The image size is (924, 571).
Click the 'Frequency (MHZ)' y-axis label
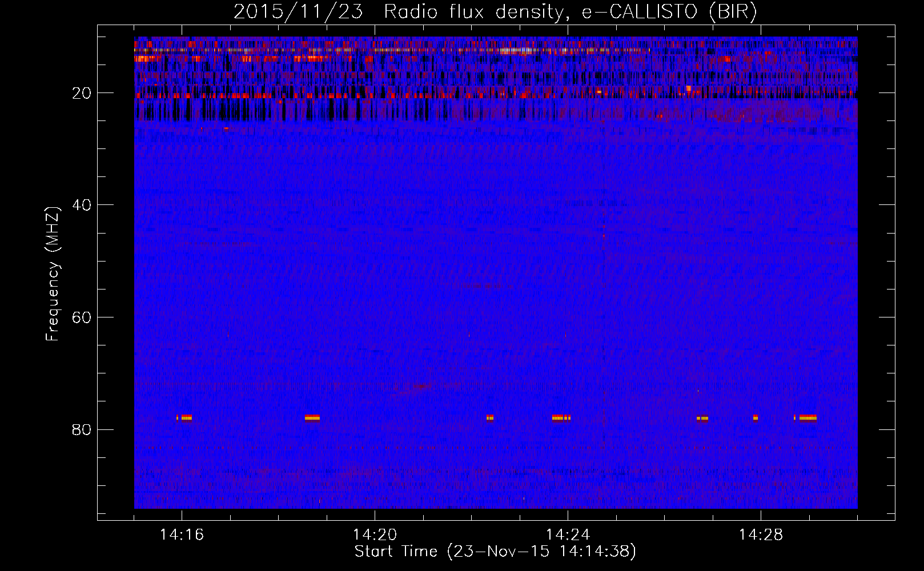pos(53,274)
